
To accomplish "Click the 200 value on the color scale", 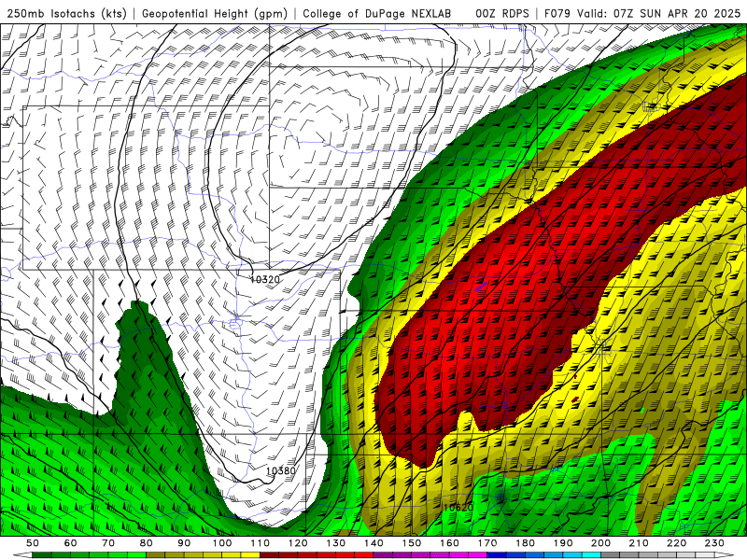I will coord(600,543).
